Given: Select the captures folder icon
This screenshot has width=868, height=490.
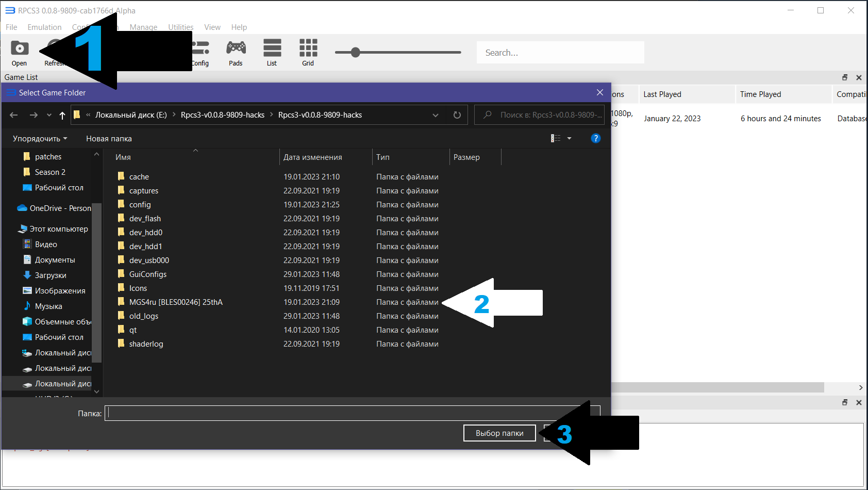Looking at the screenshot, I should (121, 190).
